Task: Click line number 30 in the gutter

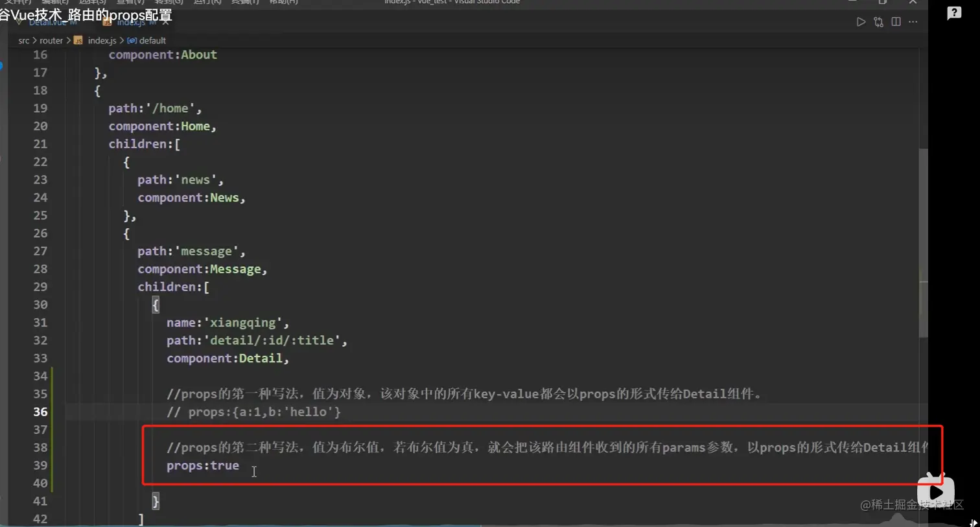Action: tap(40, 305)
